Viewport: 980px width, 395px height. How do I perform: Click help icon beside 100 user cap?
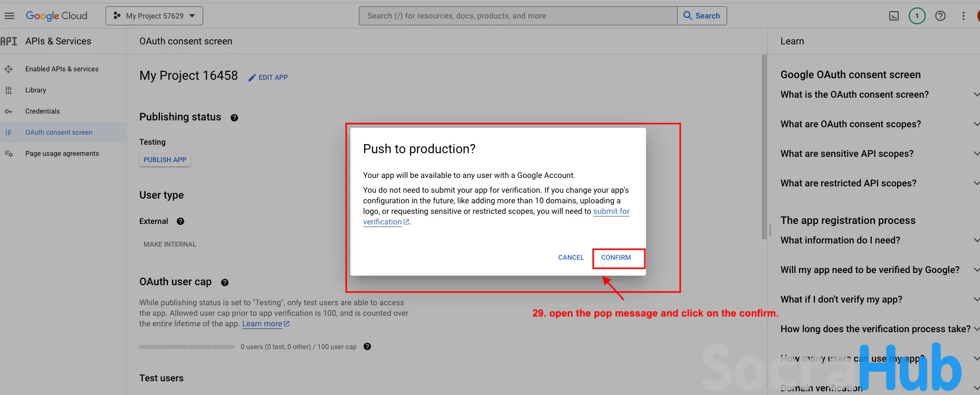[367, 347]
